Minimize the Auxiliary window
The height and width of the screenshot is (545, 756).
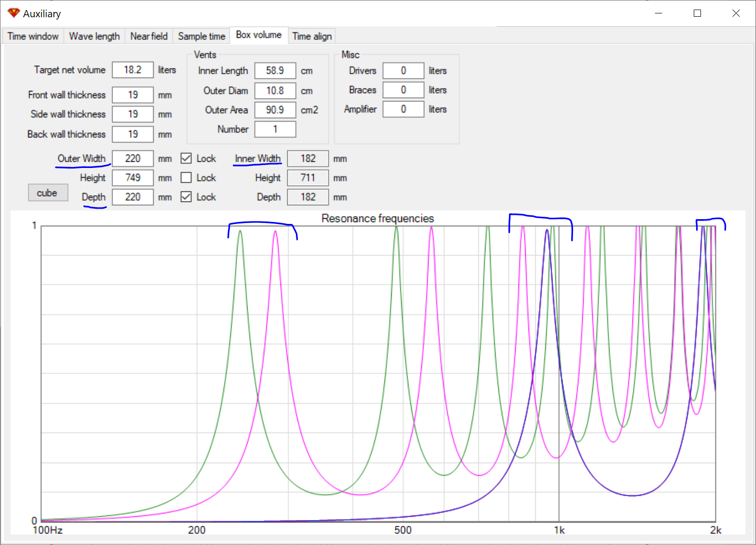point(659,13)
